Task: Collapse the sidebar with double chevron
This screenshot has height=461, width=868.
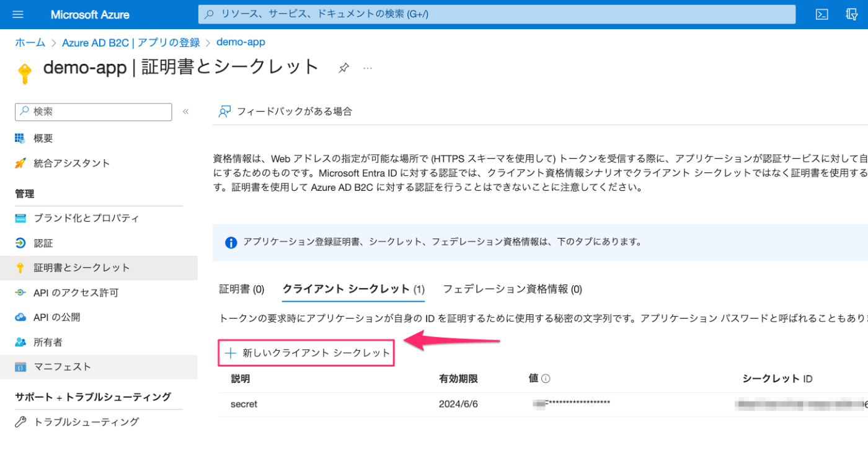Action: [x=185, y=112]
